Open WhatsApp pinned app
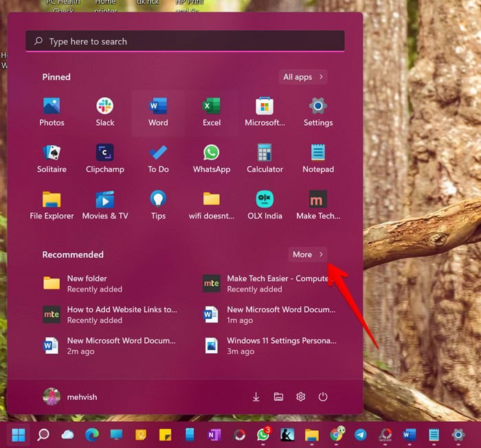This screenshot has width=481, height=448. tap(212, 159)
